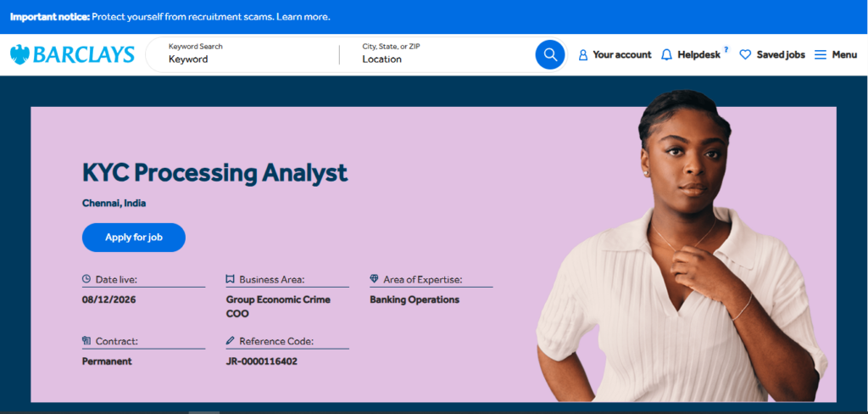
Task: Click the Barclays eagle logo
Action: tap(20, 54)
